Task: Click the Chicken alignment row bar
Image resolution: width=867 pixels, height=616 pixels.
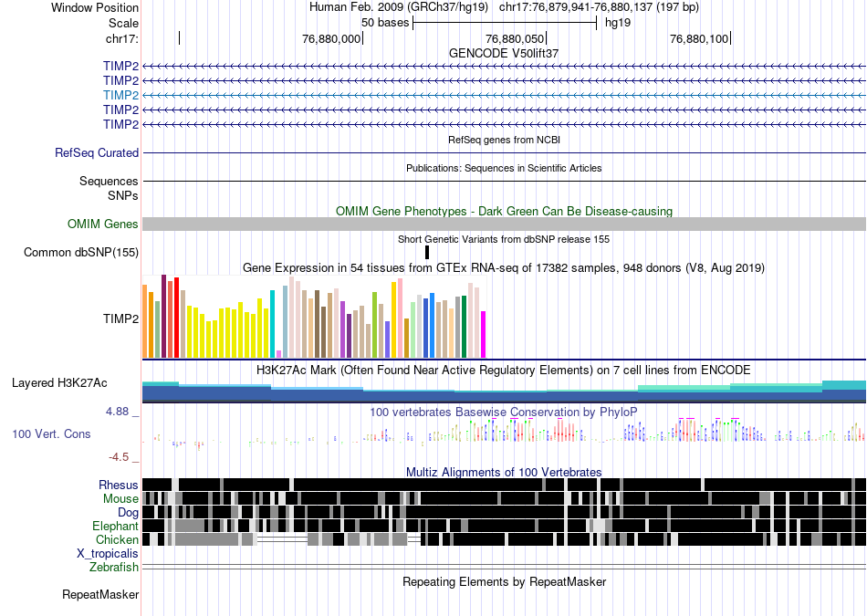Action: [x=504, y=539]
